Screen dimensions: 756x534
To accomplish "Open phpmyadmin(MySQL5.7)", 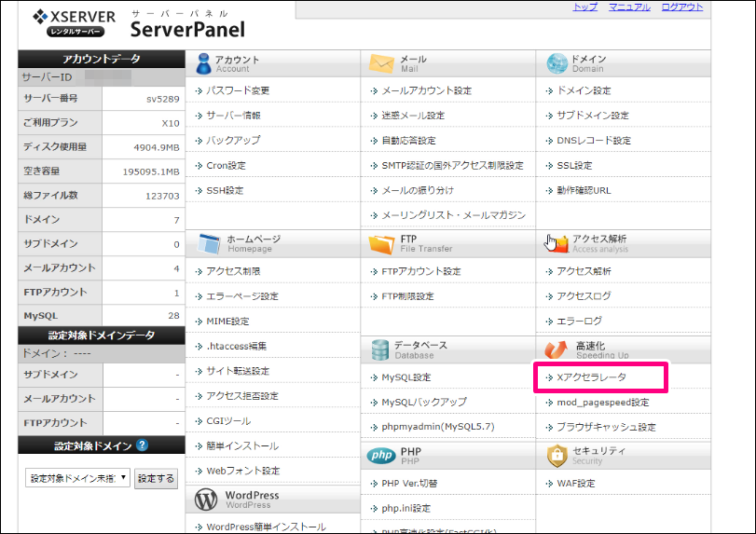I will coord(438,427).
